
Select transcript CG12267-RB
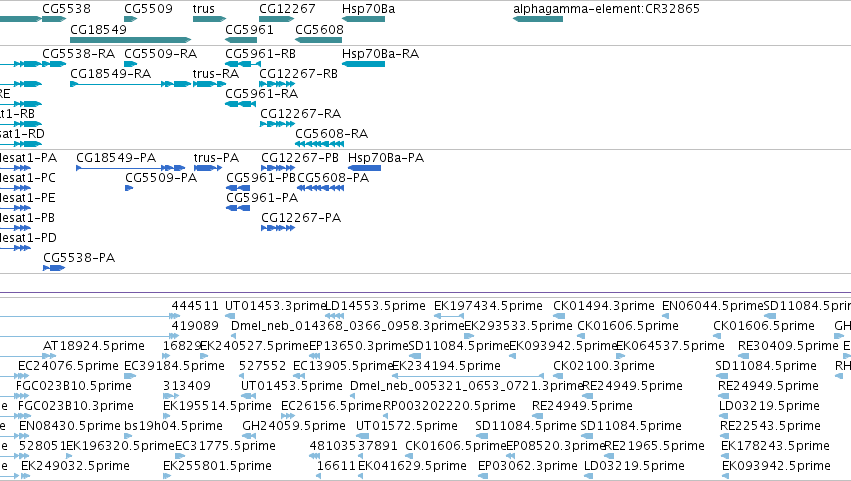pos(277,84)
